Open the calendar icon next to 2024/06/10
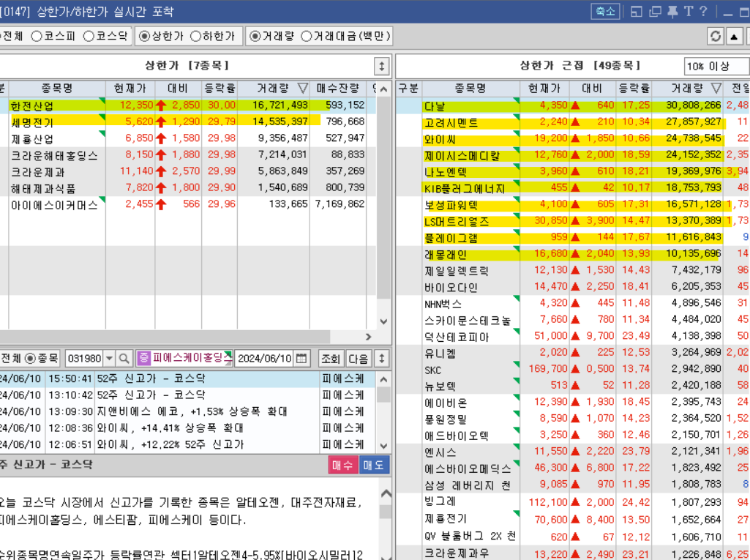Image resolution: width=750 pixels, height=560 pixels. point(301,359)
